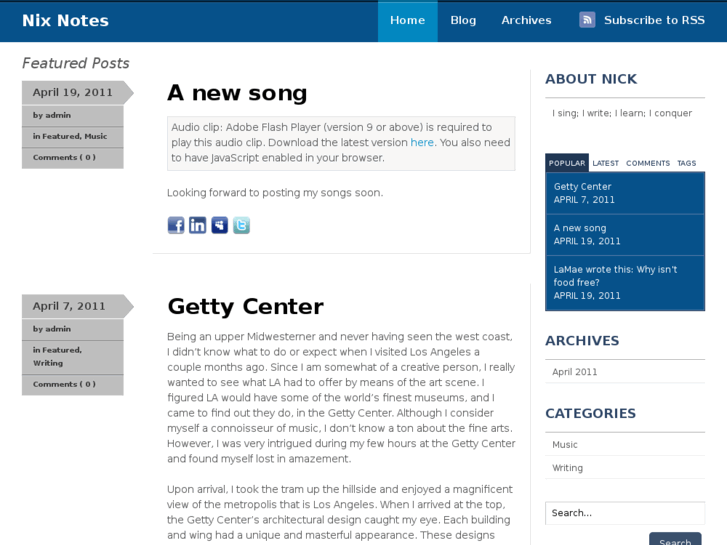
Task: Open the Music category link
Action: 565,445
